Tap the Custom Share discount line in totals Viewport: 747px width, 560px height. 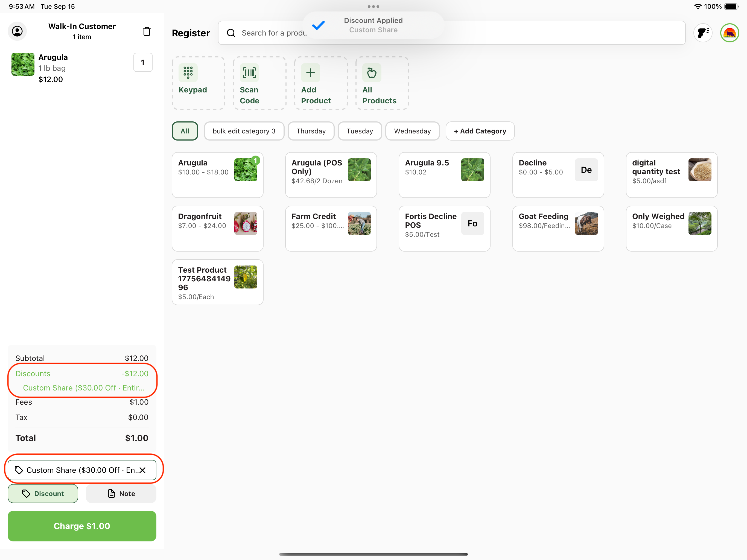83,388
